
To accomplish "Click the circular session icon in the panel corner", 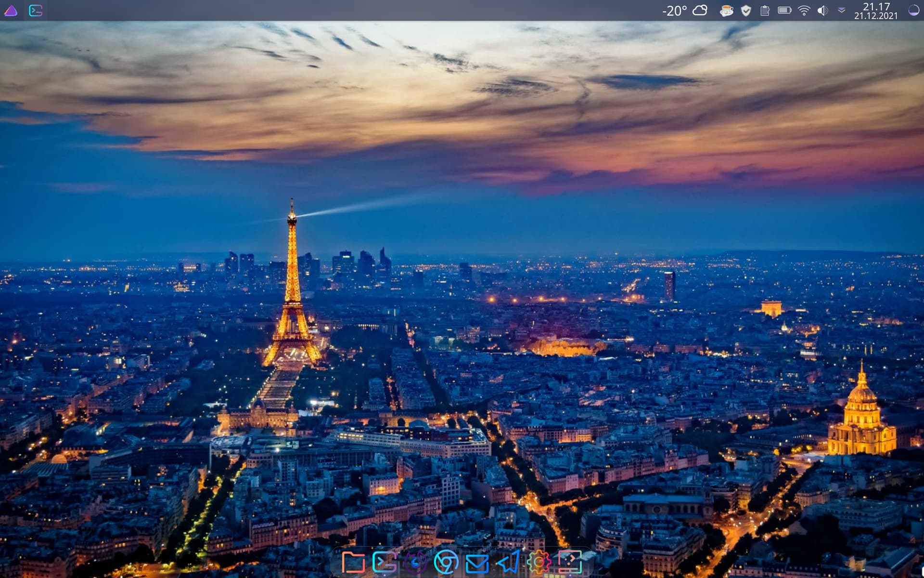I will point(913,11).
